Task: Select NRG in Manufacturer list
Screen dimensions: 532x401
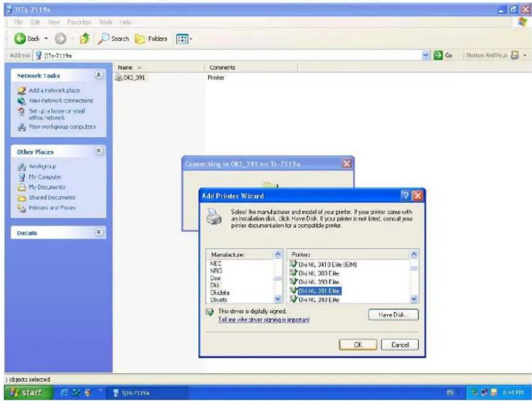Action: (x=216, y=271)
